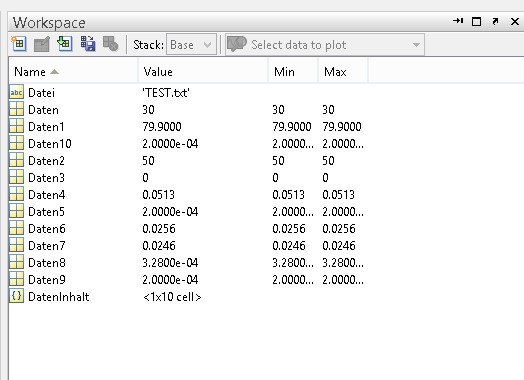Select the variable name Daten10
The image size is (524, 380).
click(50, 144)
